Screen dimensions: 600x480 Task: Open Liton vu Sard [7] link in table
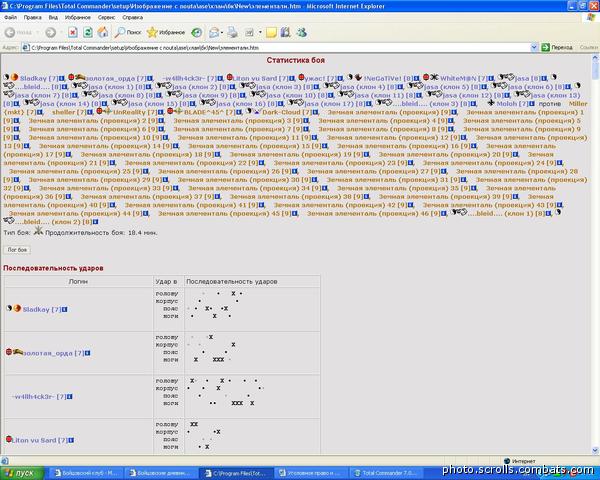coord(40,440)
